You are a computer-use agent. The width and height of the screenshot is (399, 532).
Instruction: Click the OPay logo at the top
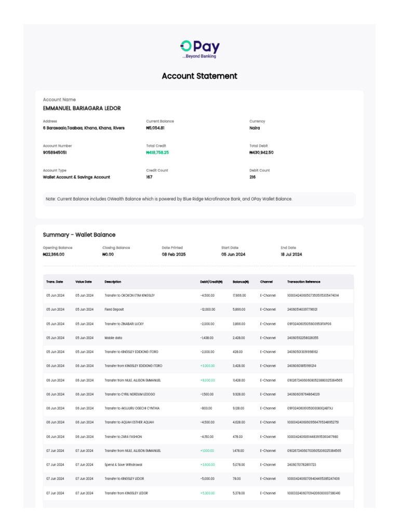click(x=199, y=49)
